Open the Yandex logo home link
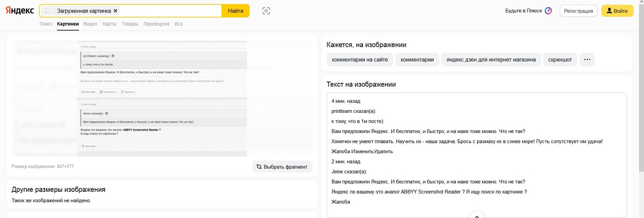 20,11
